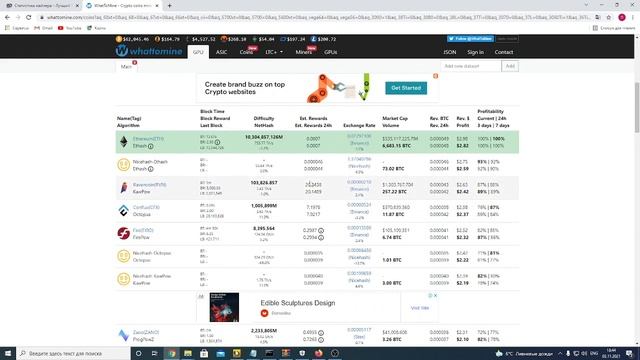This screenshot has width=640, height=360.
Task: Click the Twitter Follow button
Action: click(470, 39)
